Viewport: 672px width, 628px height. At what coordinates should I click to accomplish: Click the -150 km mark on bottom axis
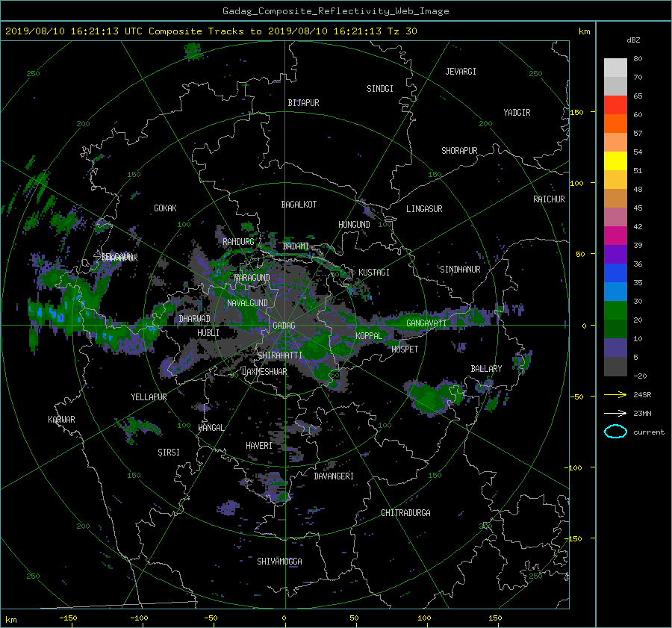tap(68, 618)
